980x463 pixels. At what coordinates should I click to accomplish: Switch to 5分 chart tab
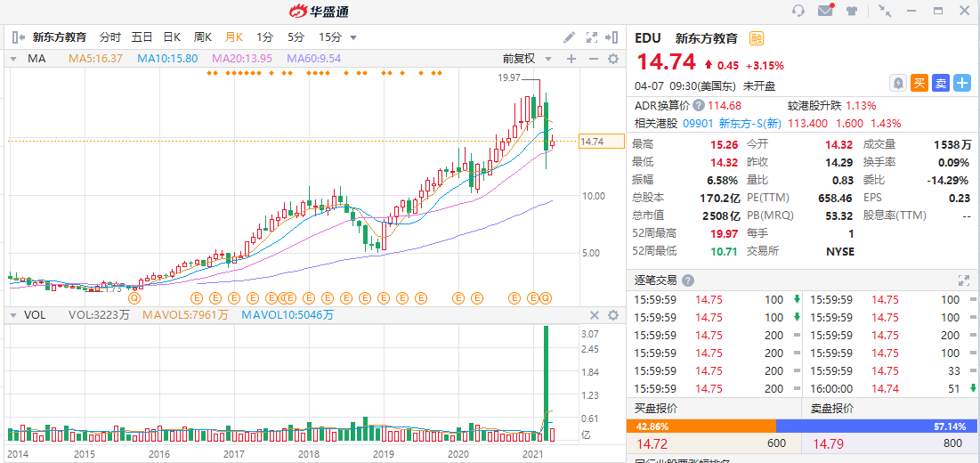[x=296, y=37]
